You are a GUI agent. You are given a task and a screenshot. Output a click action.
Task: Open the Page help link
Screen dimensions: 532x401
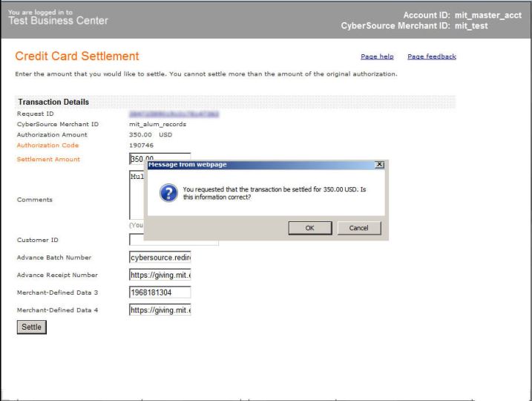click(x=376, y=56)
